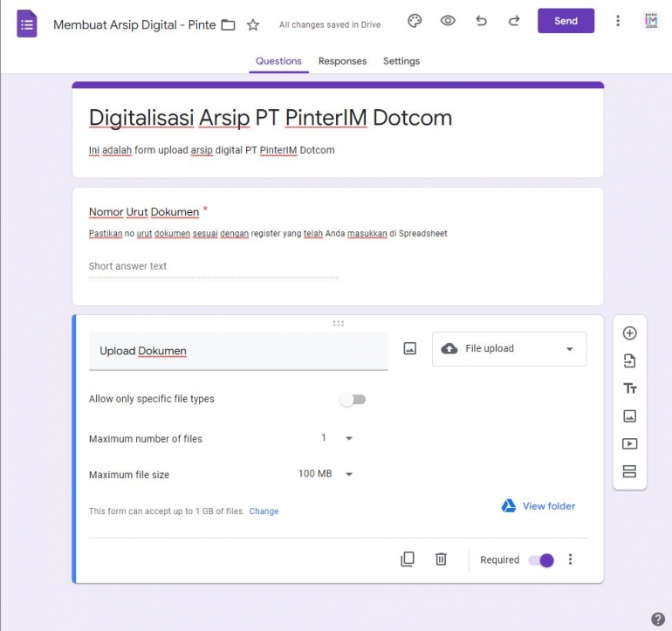Move form to folder icon
This screenshot has width=672, height=631.
(228, 24)
